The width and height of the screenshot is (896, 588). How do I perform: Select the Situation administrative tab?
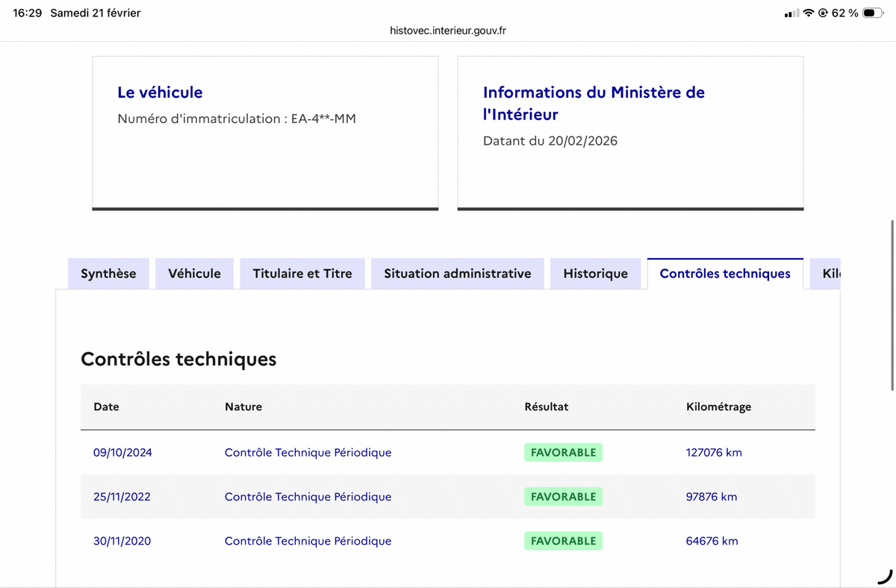coord(458,274)
